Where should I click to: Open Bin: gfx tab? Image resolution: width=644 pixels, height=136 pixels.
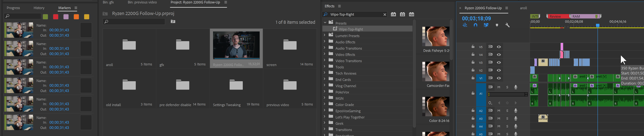pyautogui.click(x=108, y=3)
